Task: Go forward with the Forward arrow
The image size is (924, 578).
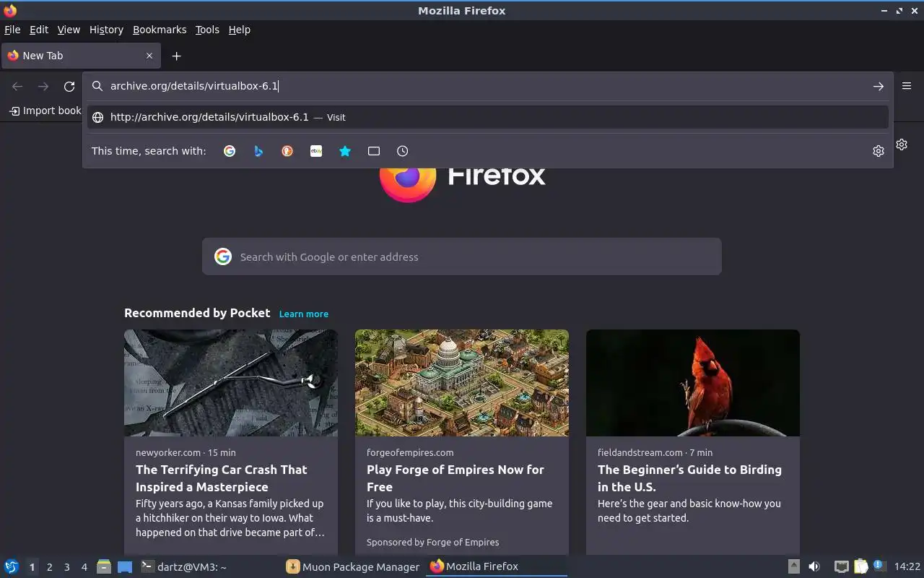Action: click(43, 87)
